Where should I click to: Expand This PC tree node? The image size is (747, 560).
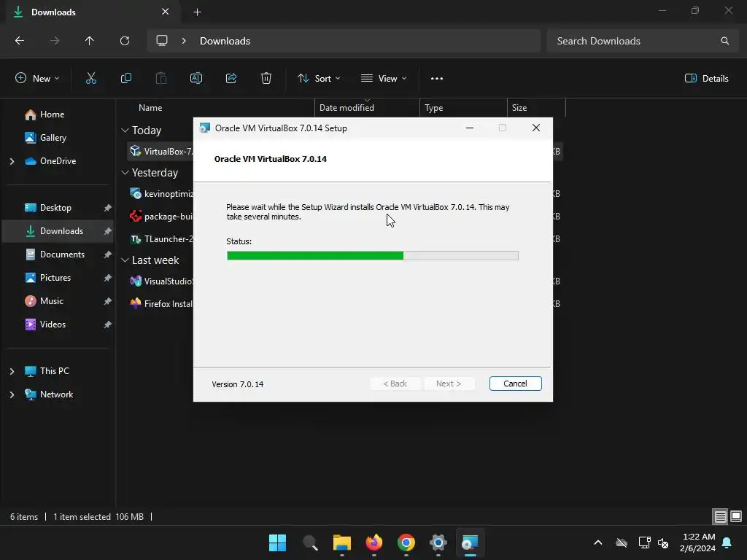point(12,371)
